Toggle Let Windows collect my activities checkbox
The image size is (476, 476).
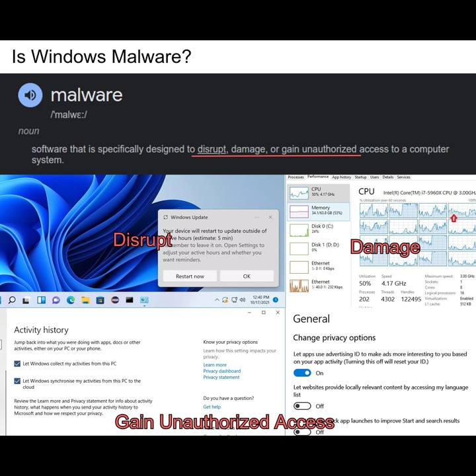coord(17,364)
